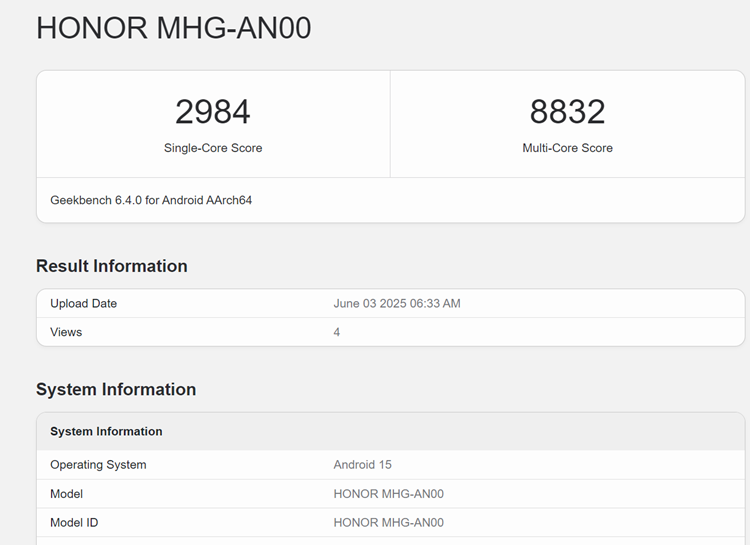
Task: Click the large System Information section heading
Action: coord(115,389)
